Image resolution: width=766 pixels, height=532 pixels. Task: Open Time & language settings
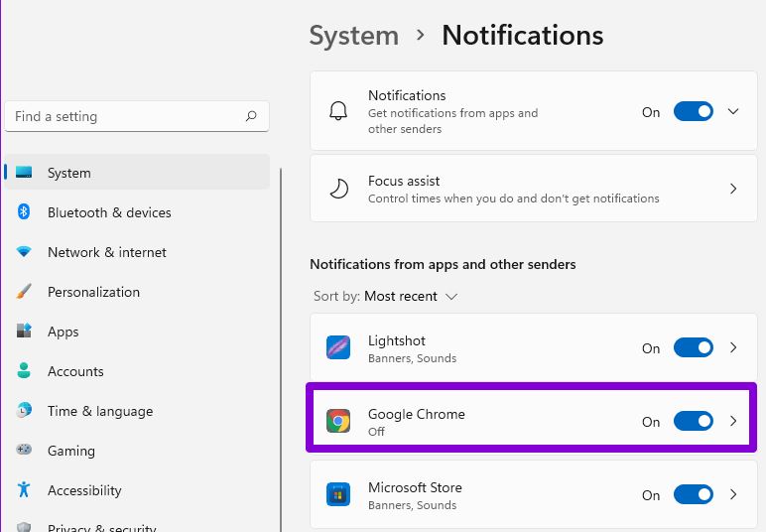137,410
